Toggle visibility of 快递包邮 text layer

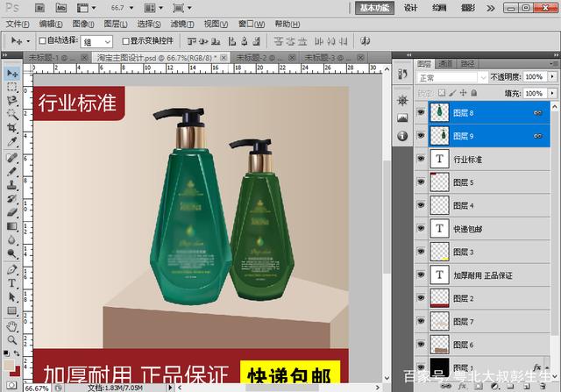point(421,228)
